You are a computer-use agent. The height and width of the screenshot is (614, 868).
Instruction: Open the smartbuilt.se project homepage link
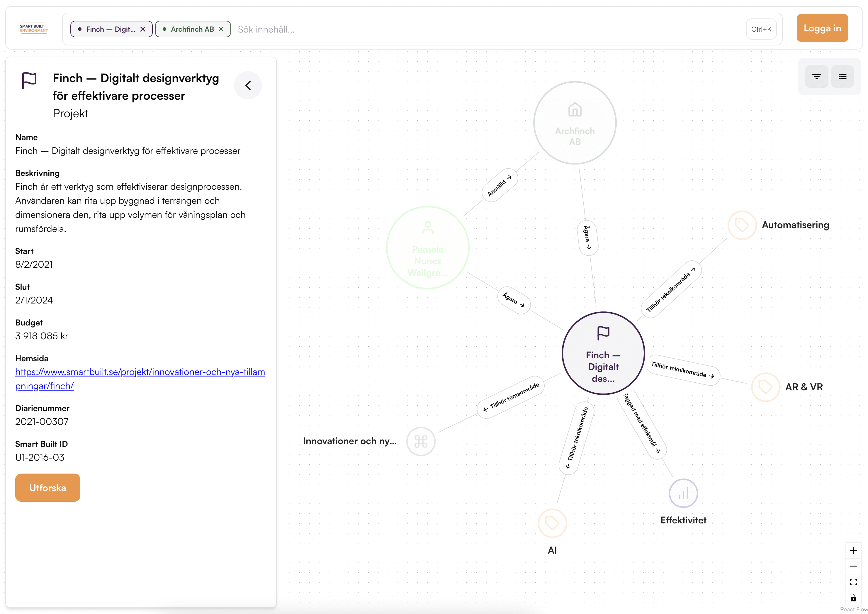coord(140,379)
